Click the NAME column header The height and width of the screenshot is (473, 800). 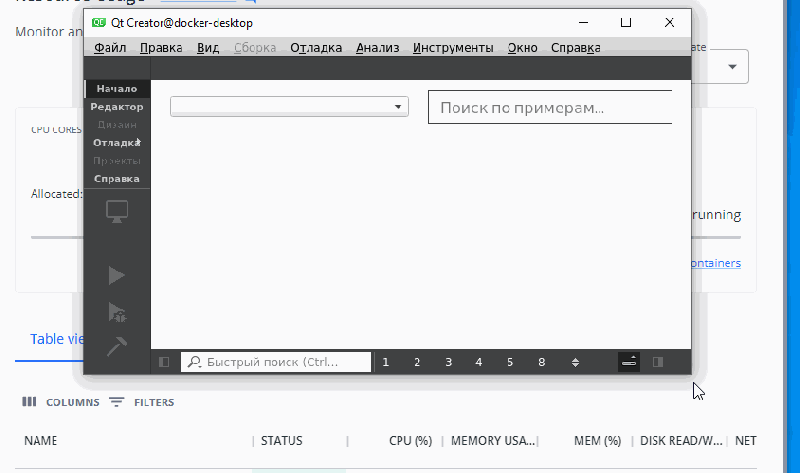coord(40,441)
